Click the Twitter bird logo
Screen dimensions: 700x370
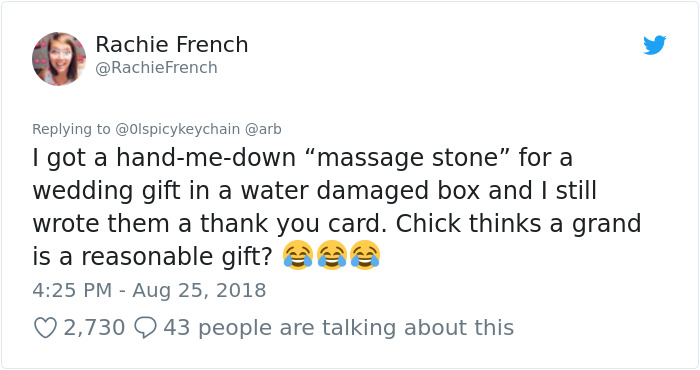[x=654, y=45]
